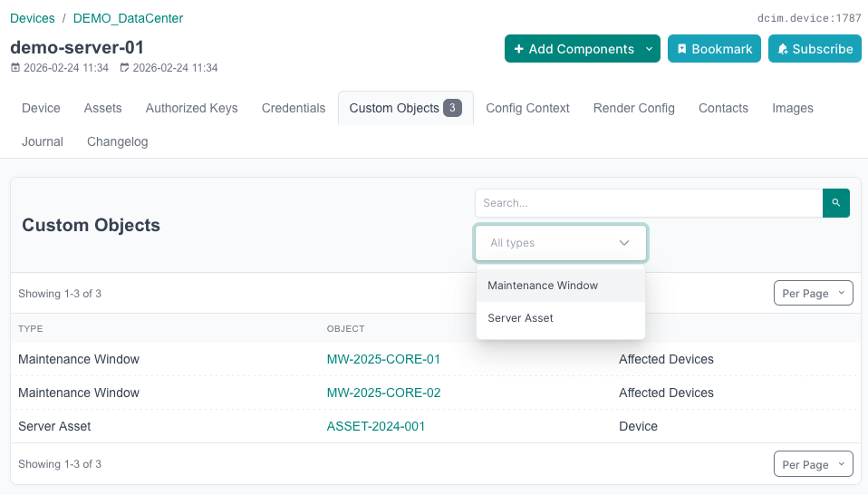
Task: Select the dcim.device:1787 identifier text
Action: pyautogui.click(x=809, y=18)
